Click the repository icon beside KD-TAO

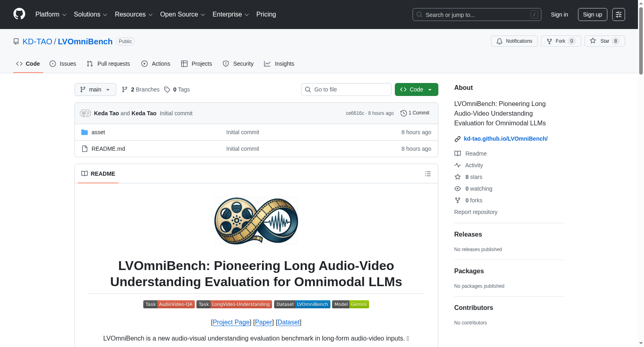16,42
